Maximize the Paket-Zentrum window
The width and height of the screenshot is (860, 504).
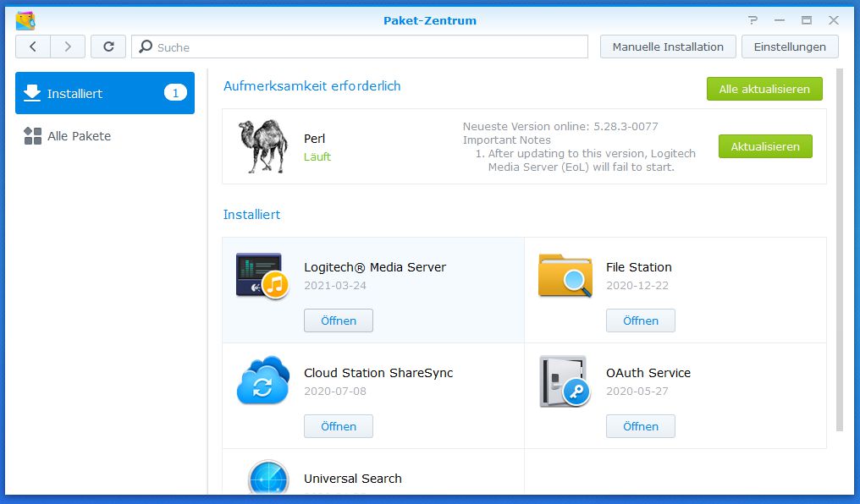point(806,20)
